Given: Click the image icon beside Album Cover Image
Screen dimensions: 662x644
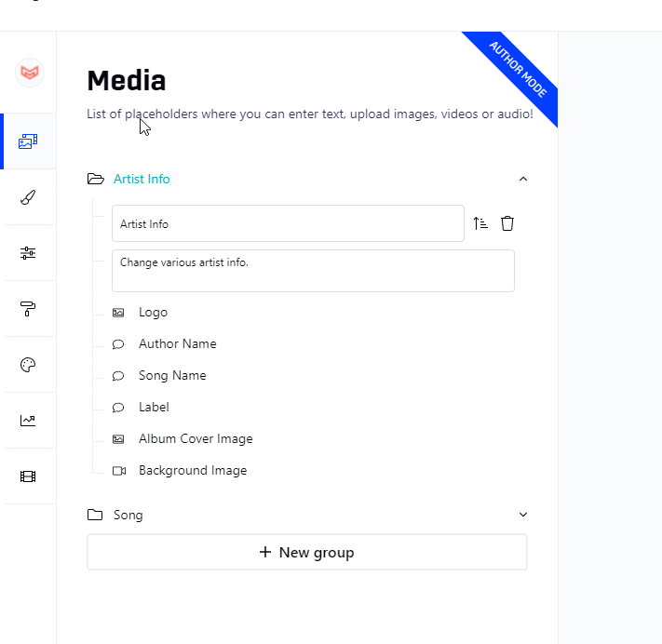Looking at the screenshot, I should [x=118, y=439].
